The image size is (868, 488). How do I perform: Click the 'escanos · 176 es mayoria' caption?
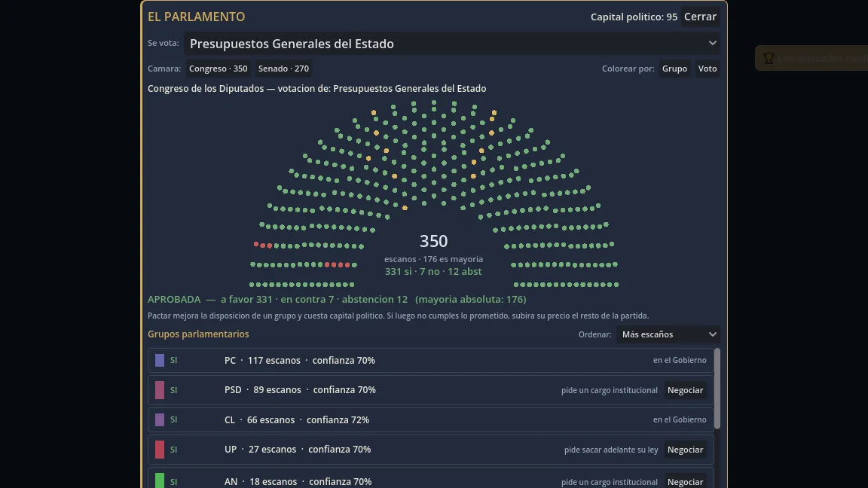coord(433,259)
